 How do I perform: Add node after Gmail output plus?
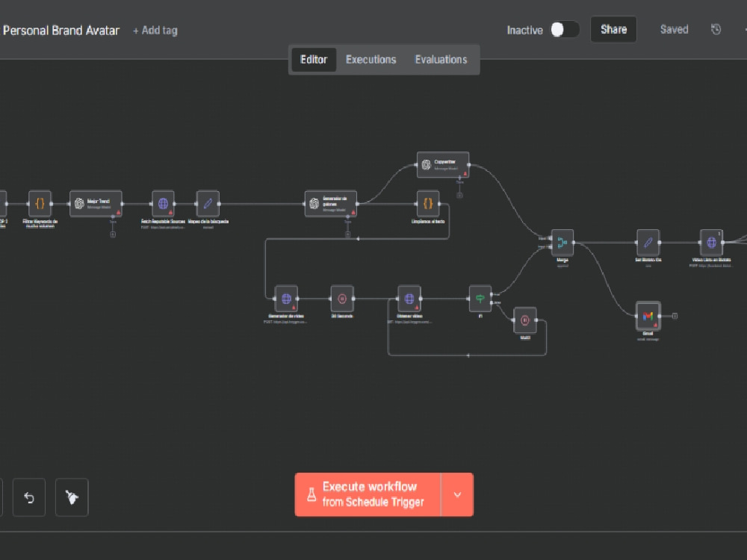point(675,316)
